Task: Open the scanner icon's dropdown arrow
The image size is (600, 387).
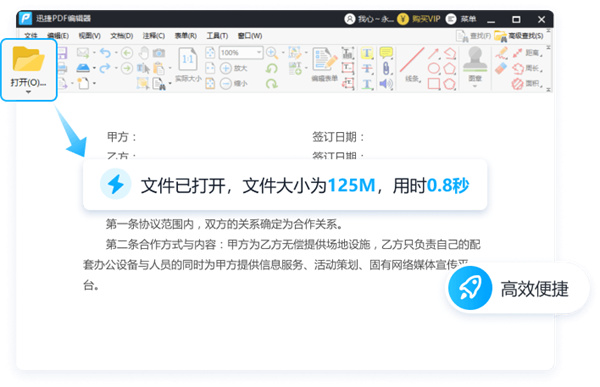Action: coord(94,69)
